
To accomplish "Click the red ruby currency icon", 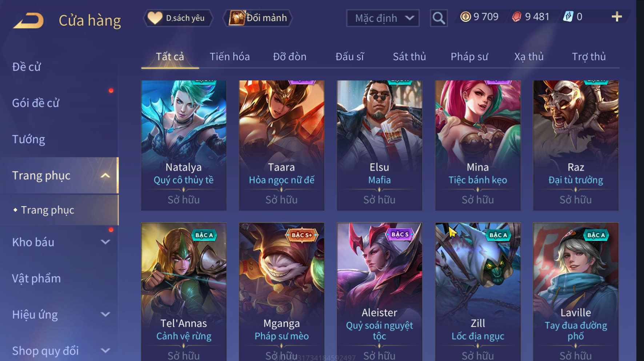I will coord(517,17).
